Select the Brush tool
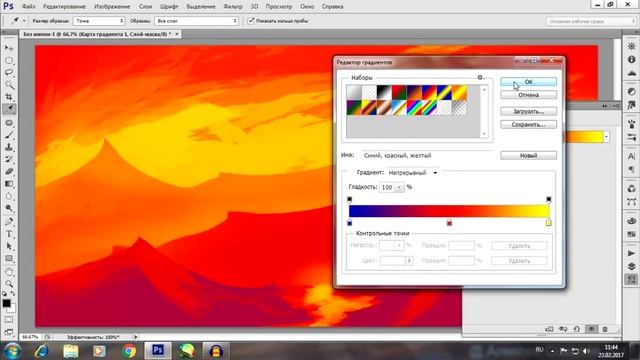The image size is (640, 360). point(9,135)
